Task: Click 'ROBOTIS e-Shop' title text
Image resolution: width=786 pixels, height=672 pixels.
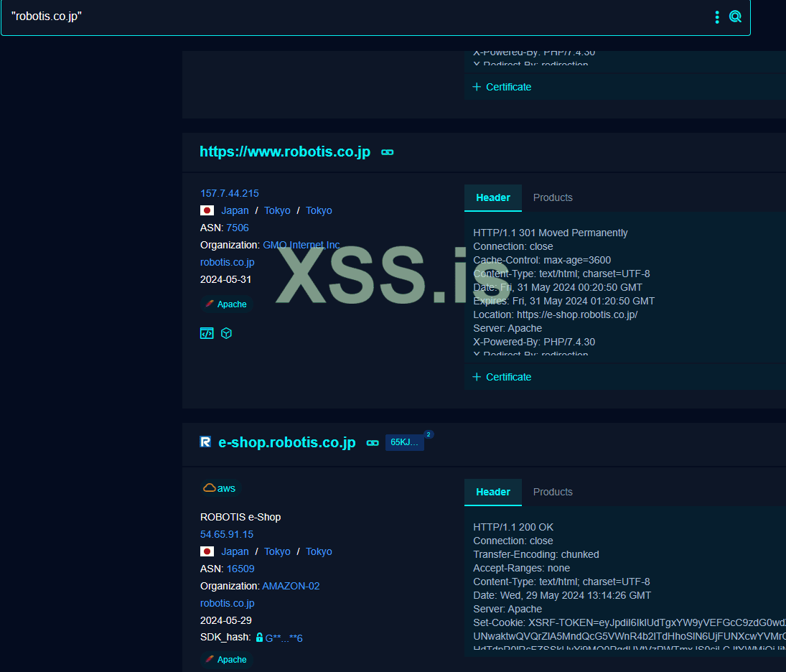Action: (240, 517)
